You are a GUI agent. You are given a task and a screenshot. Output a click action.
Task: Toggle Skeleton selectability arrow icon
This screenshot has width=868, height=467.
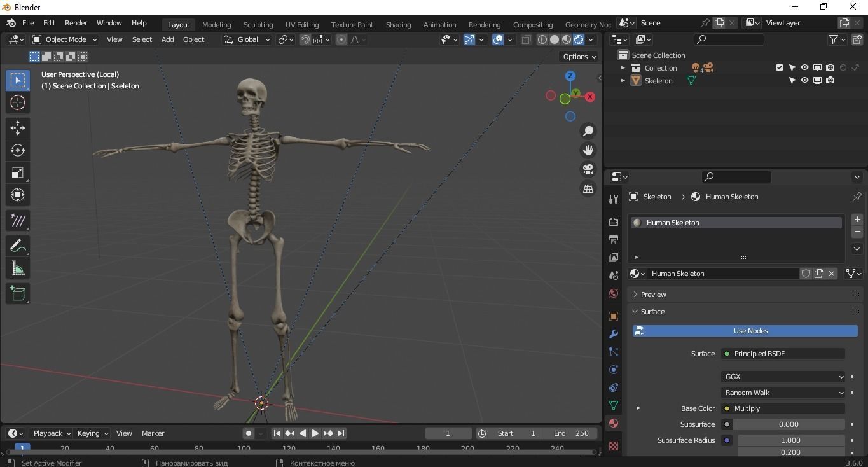[x=792, y=81]
